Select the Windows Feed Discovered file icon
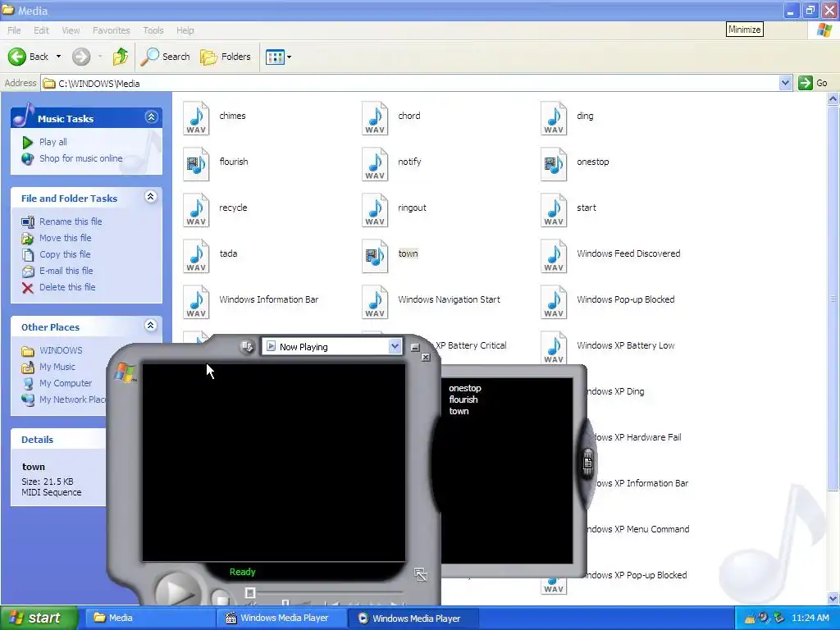 point(554,256)
